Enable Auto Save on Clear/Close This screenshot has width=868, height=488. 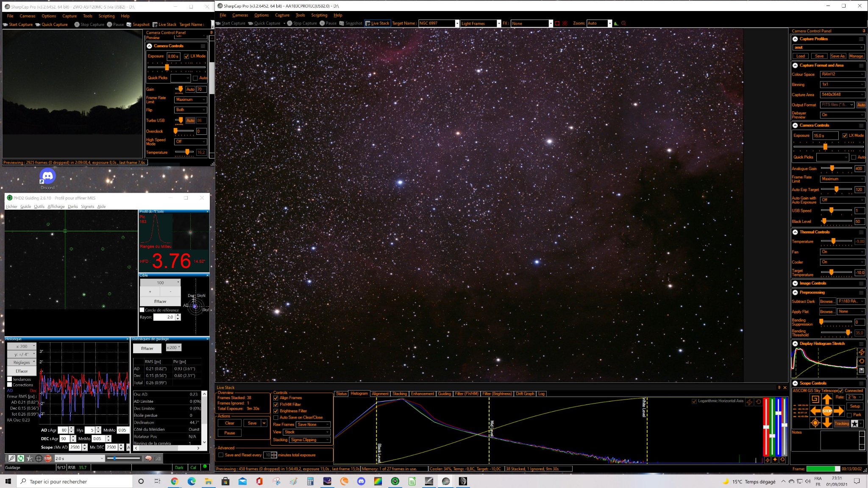point(276,417)
